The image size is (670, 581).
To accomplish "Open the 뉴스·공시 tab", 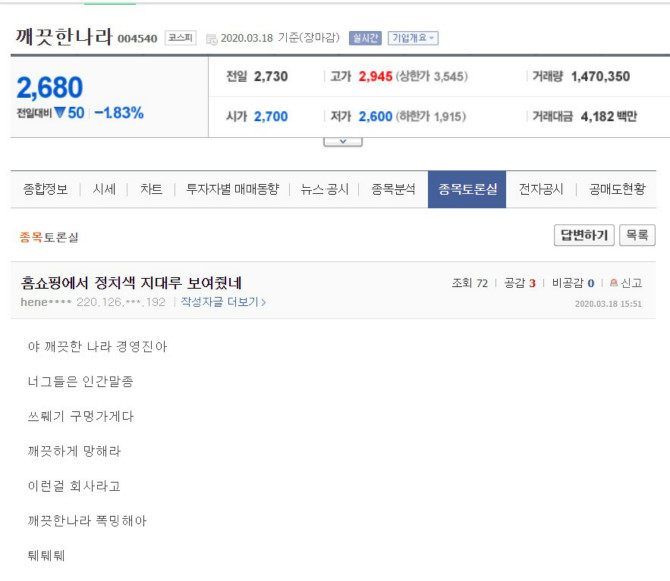I will tap(324, 189).
